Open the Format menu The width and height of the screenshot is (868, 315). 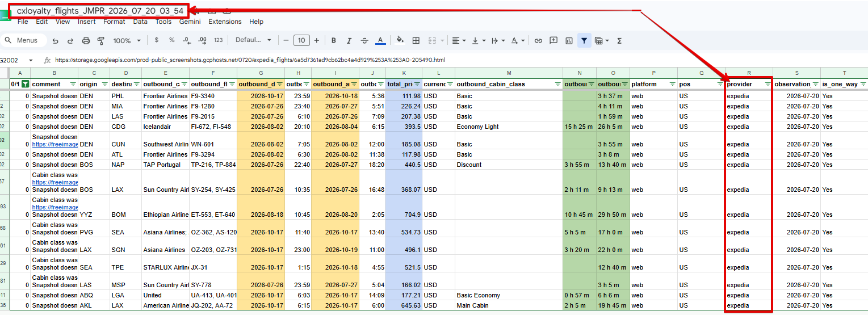pyautogui.click(x=114, y=22)
